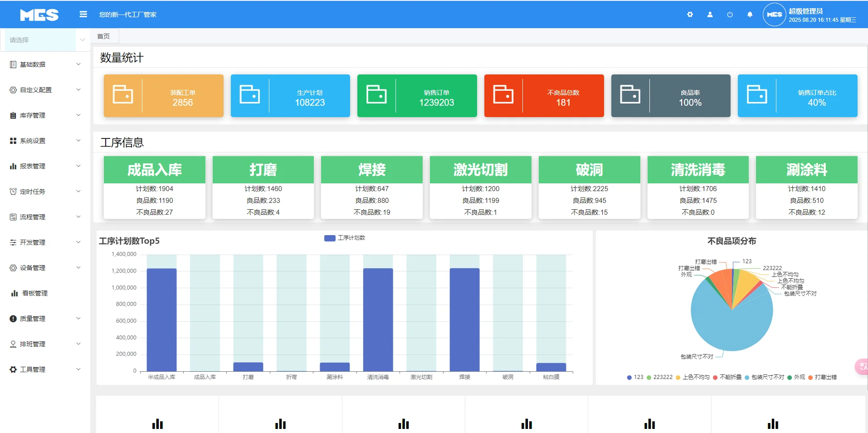The width and height of the screenshot is (868, 433).
Task: Click the 粘白膜 bar in the chart
Action: tap(551, 367)
